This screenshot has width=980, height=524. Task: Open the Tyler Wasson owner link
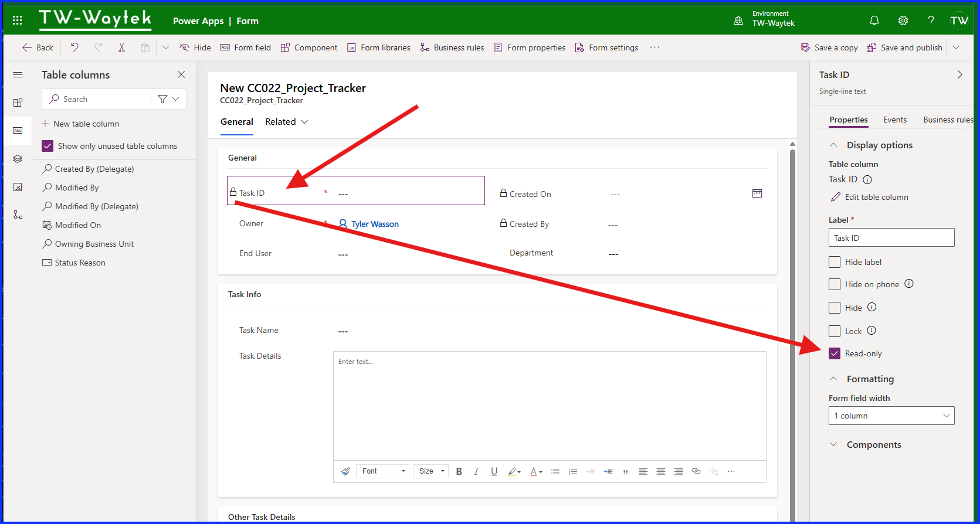coord(375,224)
